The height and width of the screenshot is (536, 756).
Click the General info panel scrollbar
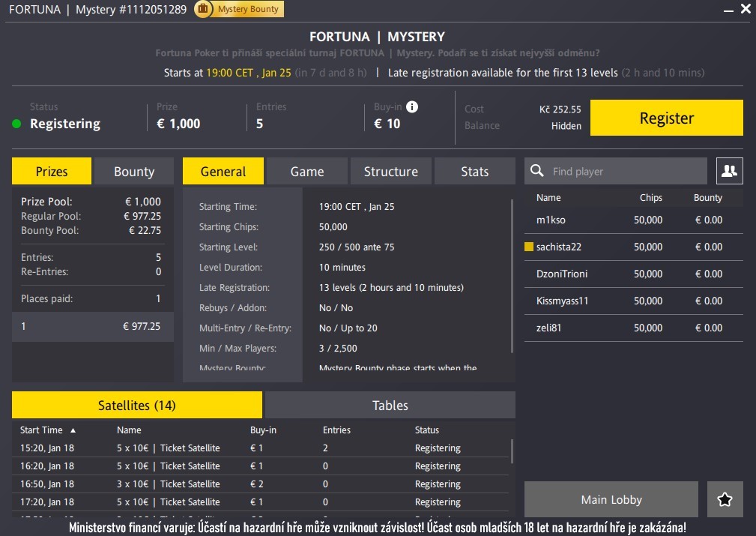click(512, 276)
